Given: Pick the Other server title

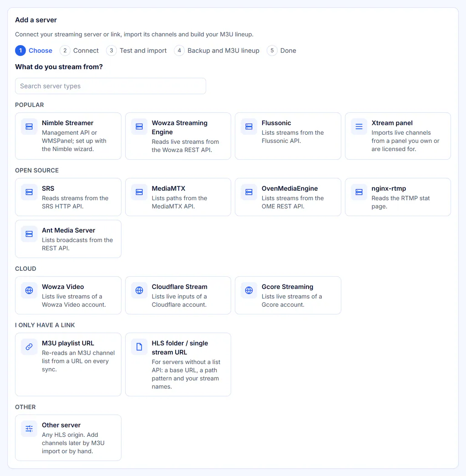Looking at the screenshot, I should (x=61, y=425).
